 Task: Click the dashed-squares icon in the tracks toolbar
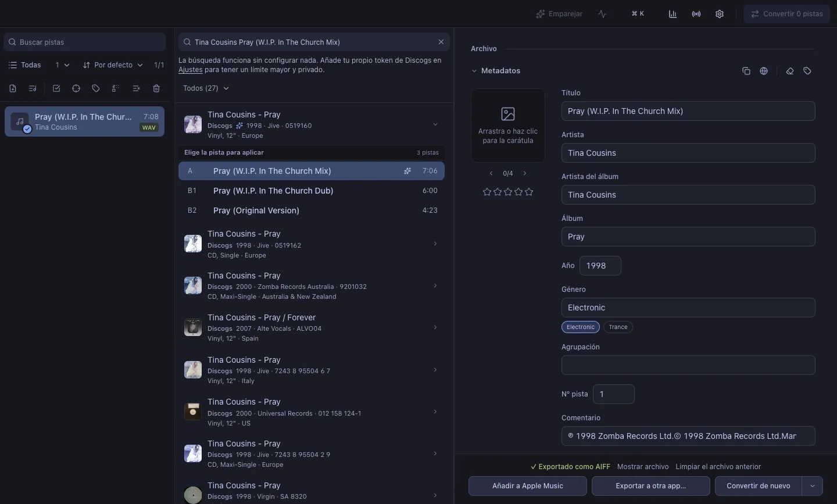(116, 88)
